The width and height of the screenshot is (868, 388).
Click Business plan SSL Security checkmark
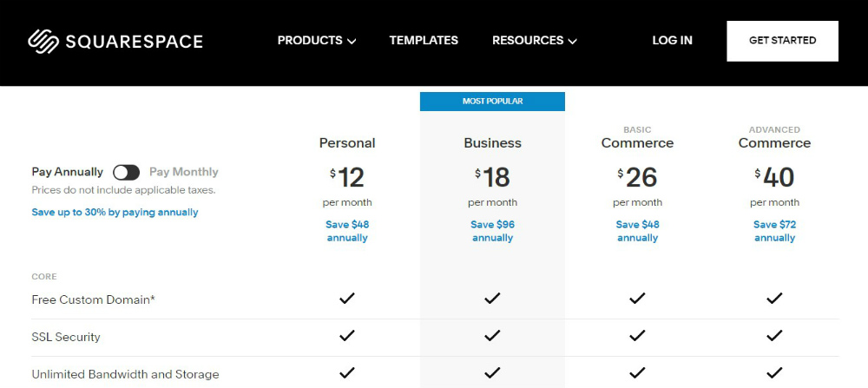tap(492, 337)
